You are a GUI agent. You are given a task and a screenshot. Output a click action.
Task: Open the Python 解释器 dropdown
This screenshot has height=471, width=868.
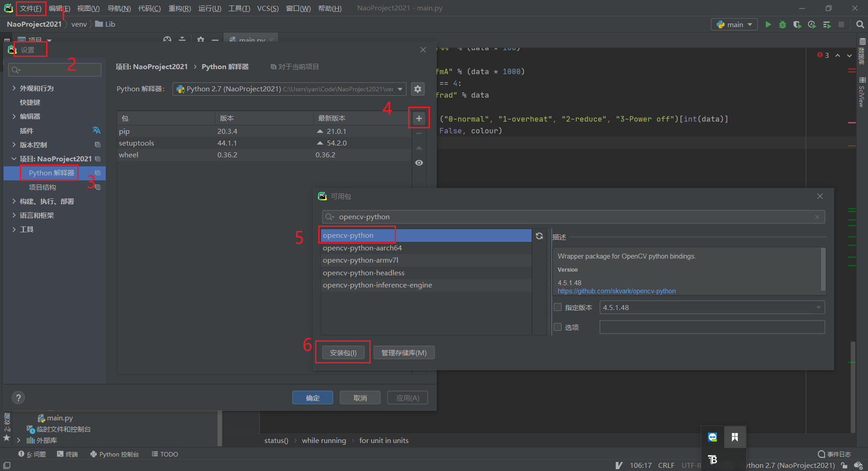pyautogui.click(x=289, y=89)
